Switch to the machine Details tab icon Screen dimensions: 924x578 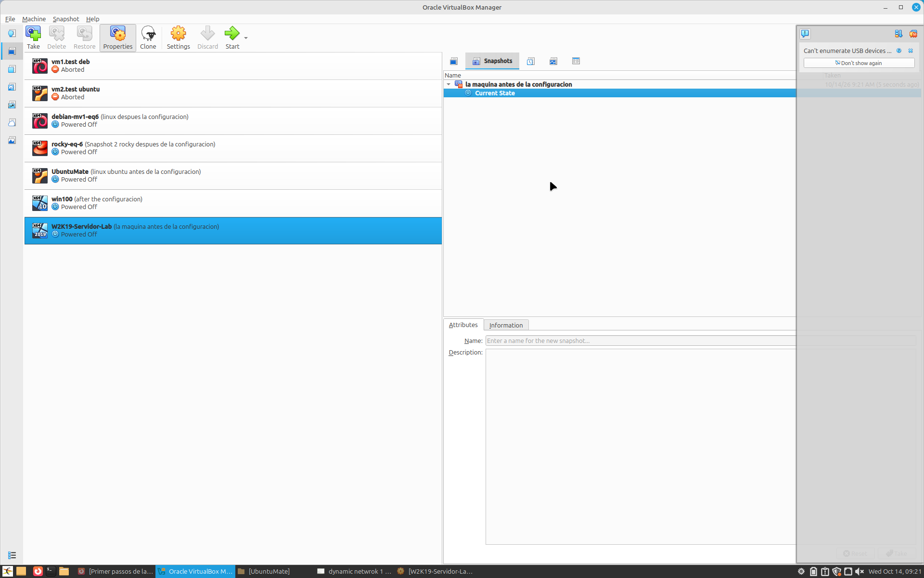[x=454, y=61]
